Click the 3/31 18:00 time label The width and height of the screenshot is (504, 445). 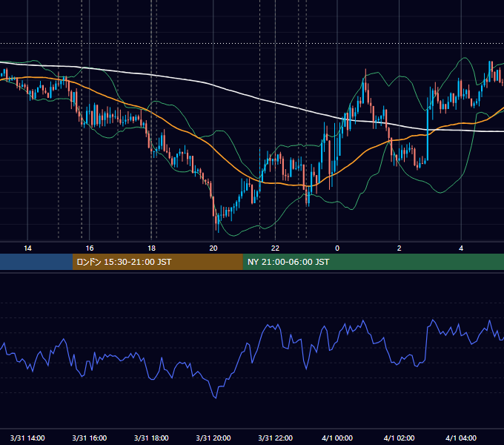151,438
